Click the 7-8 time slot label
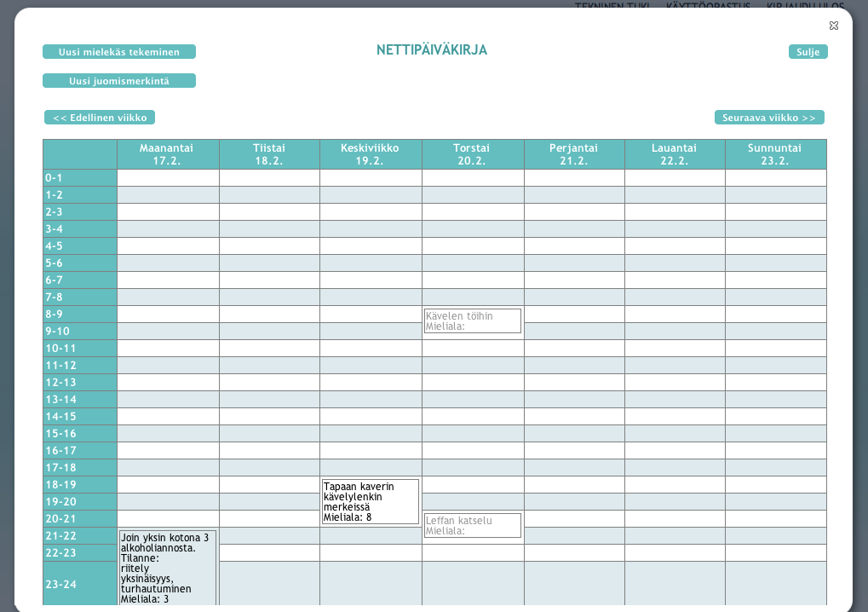The image size is (868, 612). point(80,297)
